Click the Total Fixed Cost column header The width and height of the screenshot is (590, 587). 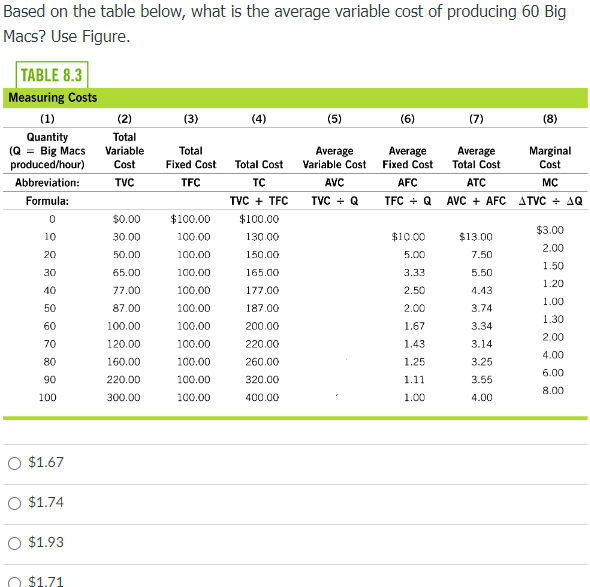(191, 158)
